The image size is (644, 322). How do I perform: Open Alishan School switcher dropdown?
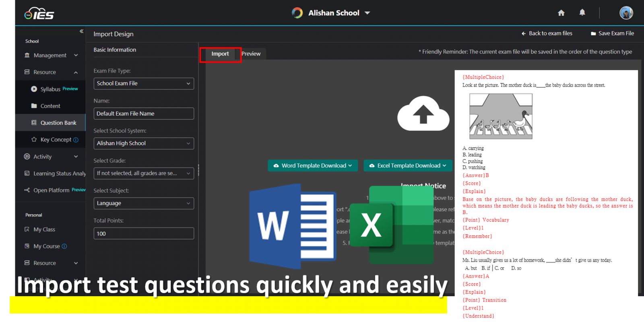367,13
